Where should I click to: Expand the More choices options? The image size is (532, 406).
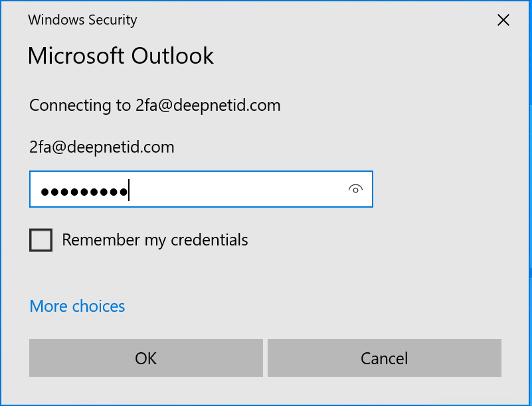click(x=77, y=306)
